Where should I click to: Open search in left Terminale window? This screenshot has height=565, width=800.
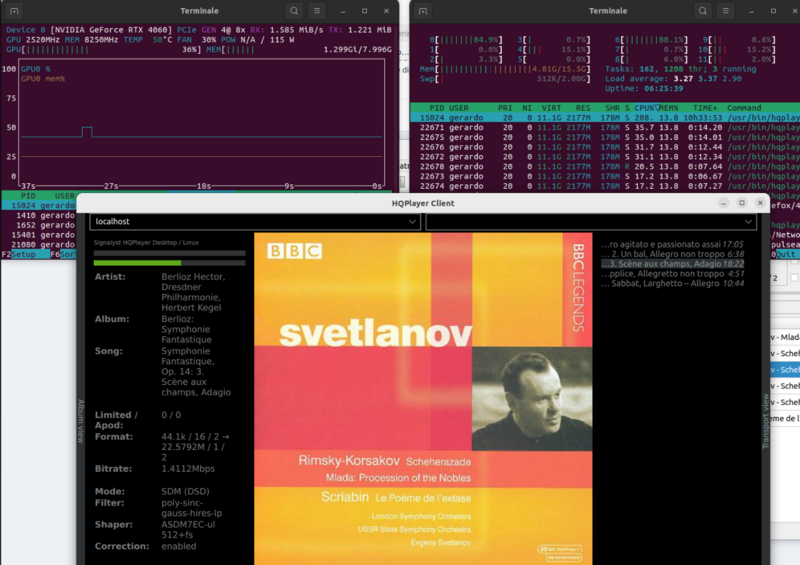pyautogui.click(x=294, y=11)
